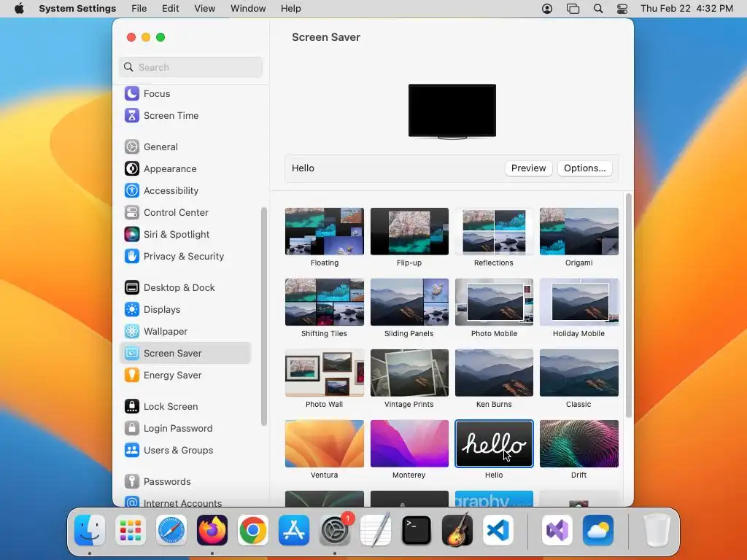Open Energy Saver bulb icon
Viewport: 747px width, 560px height.
pyautogui.click(x=132, y=376)
